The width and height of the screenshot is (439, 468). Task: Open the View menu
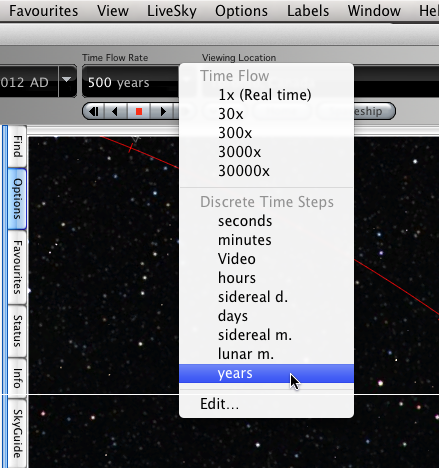(113, 11)
